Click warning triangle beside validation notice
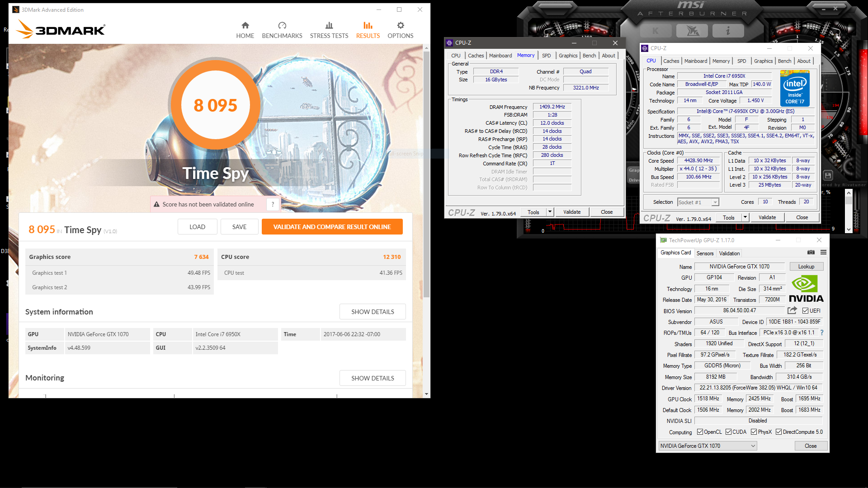Image resolution: width=868 pixels, height=488 pixels. click(x=156, y=204)
